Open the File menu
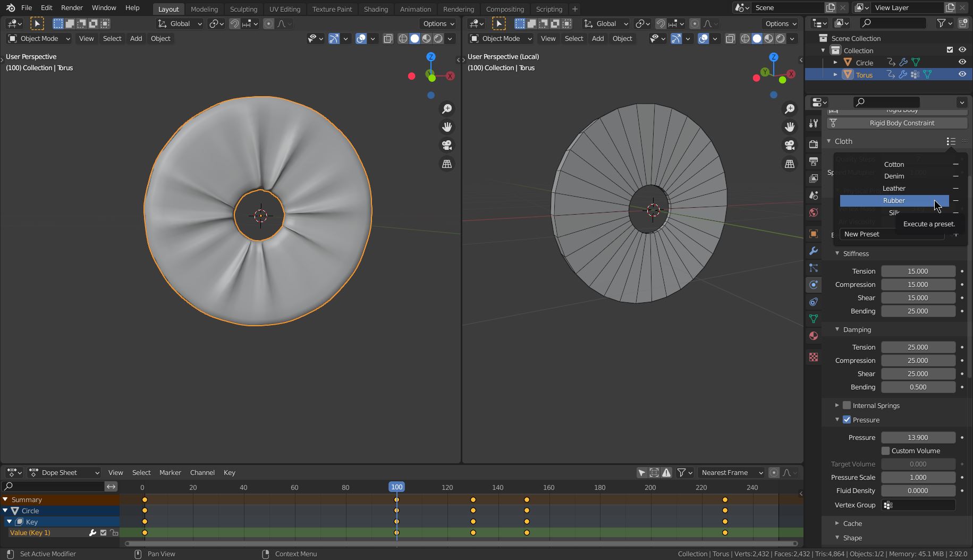The image size is (973, 560). pos(26,8)
